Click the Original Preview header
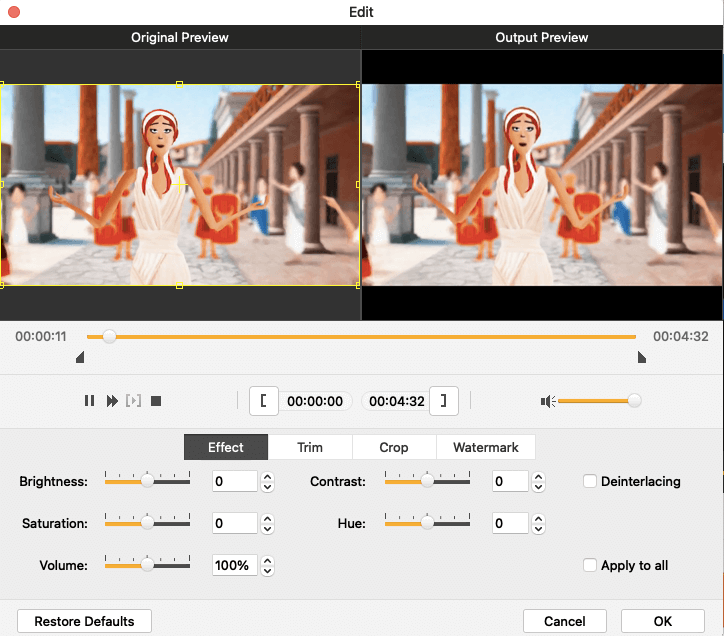This screenshot has height=636, width=724. [x=180, y=37]
